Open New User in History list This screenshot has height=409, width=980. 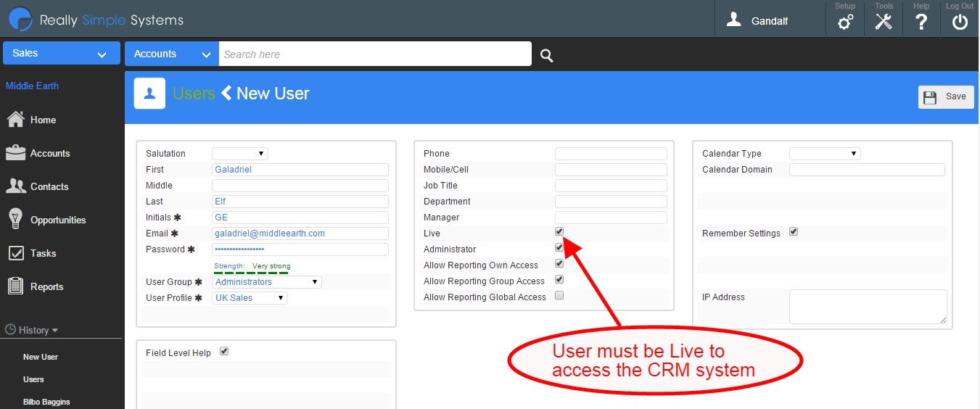pyautogui.click(x=41, y=357)
